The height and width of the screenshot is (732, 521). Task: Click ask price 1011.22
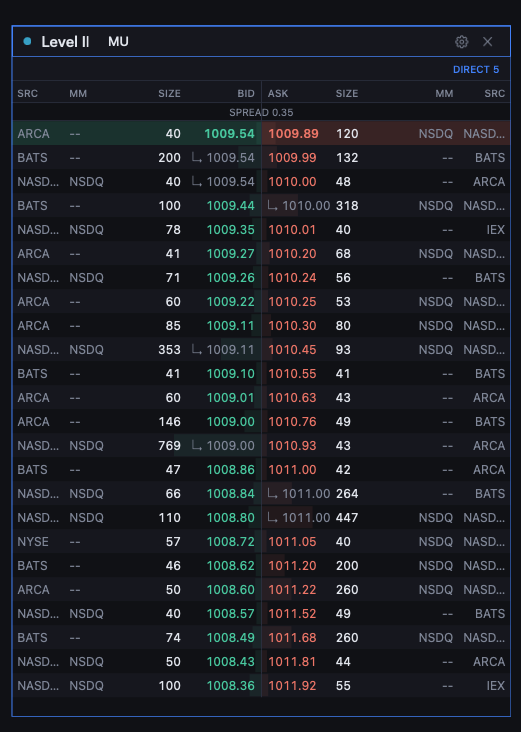coord(292,590)
